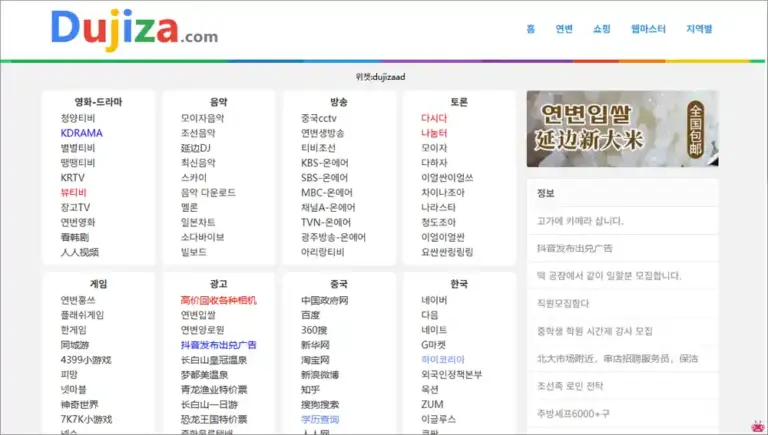Screen dimensions: 768x435
Task: Open the 知乎 link
Action: (311, 389)
